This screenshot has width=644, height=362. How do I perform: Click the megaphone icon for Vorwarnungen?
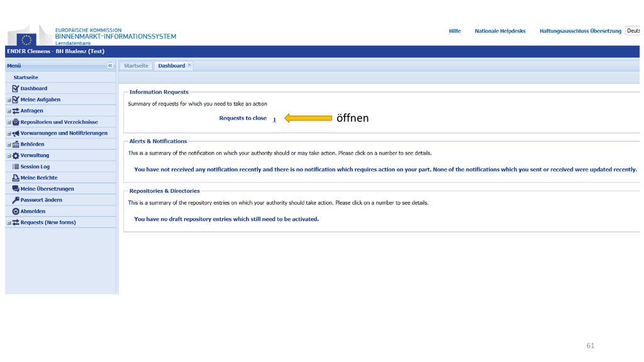[x=16, y=133]
